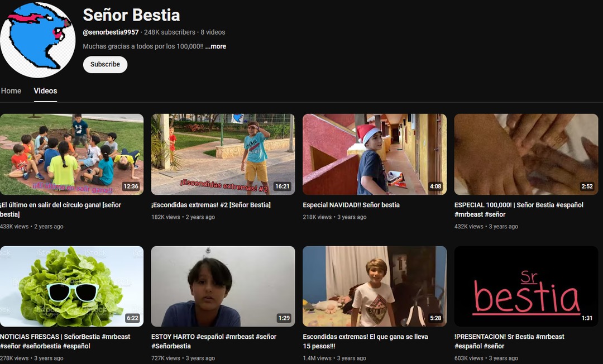The height and width of the screenshot is (364, 603).
Task: Click '278K views • 3 years ago' metadata
Action: point(31,358)
